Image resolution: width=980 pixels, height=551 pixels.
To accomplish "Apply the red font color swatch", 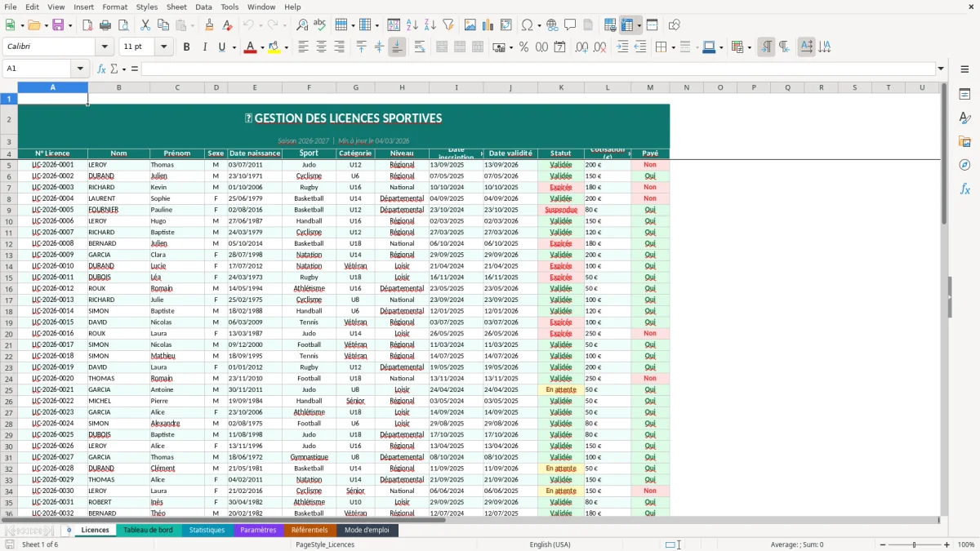I will click(249, 47).
